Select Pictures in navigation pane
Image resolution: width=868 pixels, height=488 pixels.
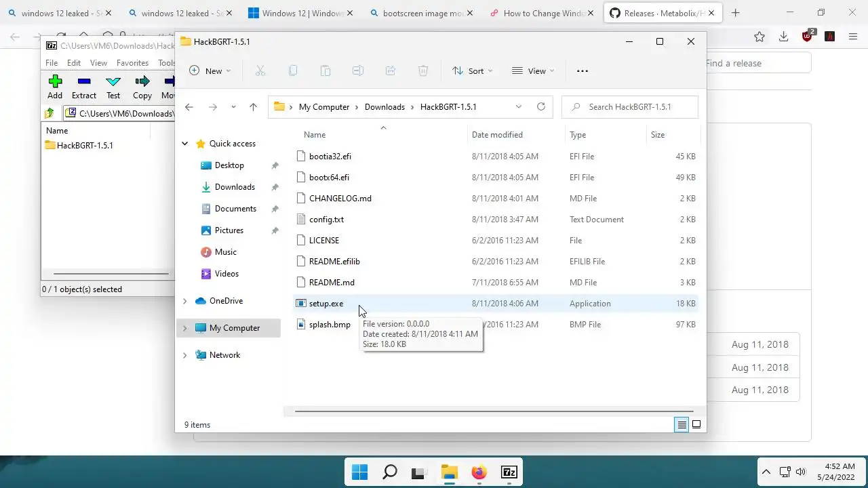click(x=229, y=230)
